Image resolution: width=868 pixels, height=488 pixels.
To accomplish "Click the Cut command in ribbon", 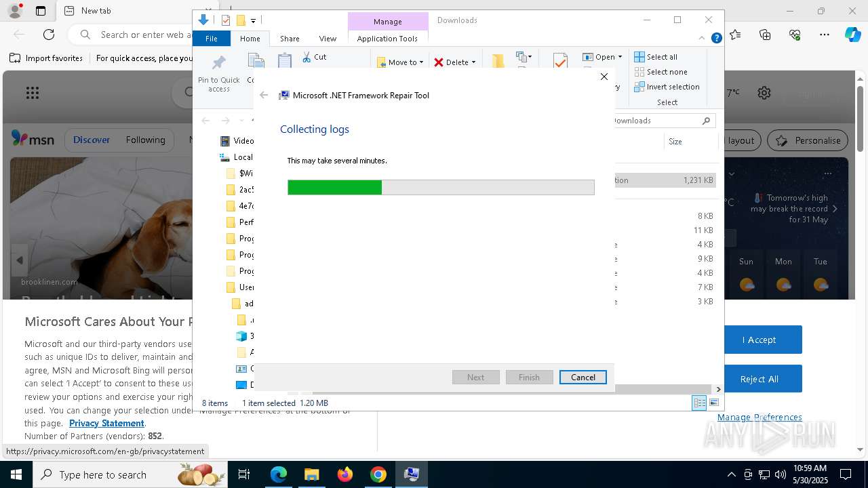I will (315, 58).
